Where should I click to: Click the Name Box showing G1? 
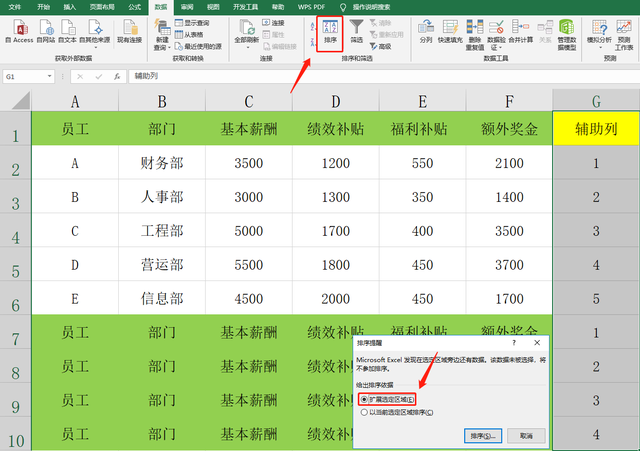24,76
